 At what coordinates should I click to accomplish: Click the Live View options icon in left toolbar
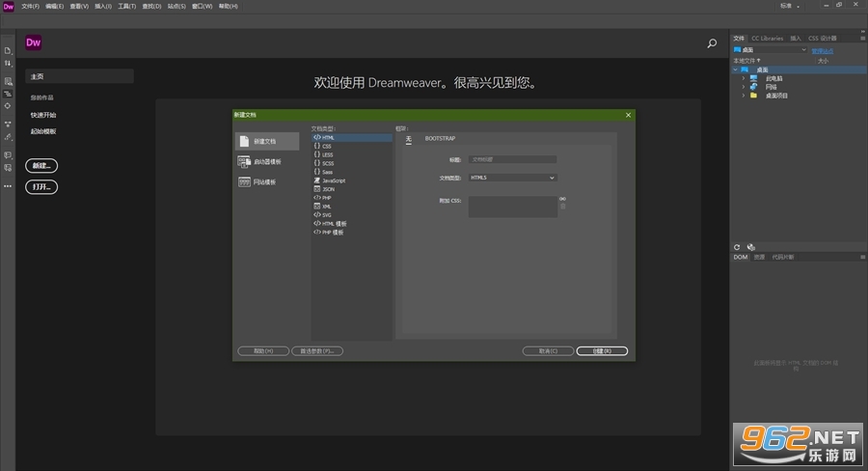8,81
